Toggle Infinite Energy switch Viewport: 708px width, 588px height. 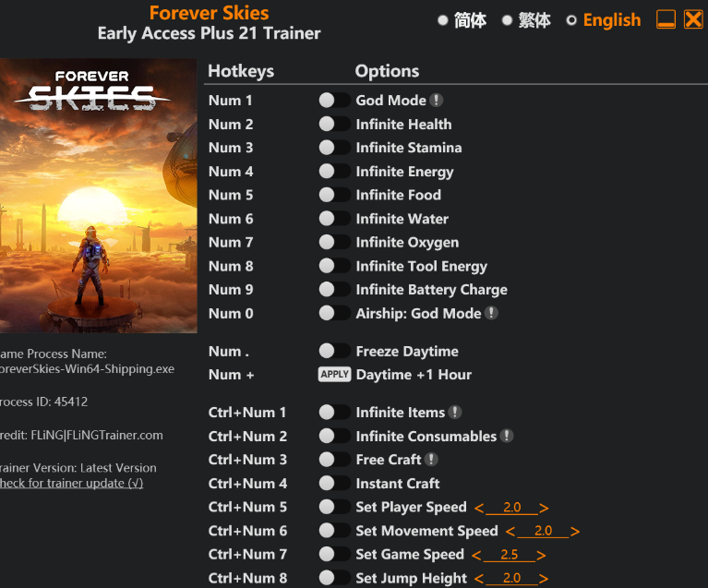(x=334, y=171)
